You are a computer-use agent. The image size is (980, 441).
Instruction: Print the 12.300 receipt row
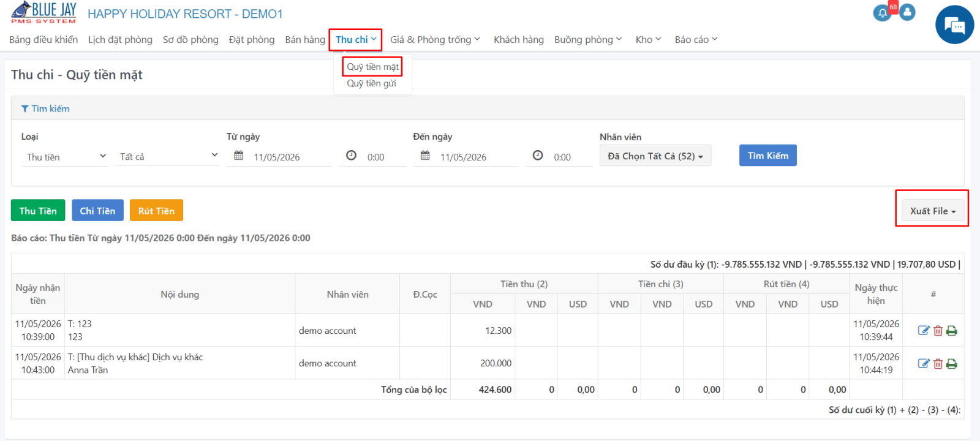click(951, 331)
